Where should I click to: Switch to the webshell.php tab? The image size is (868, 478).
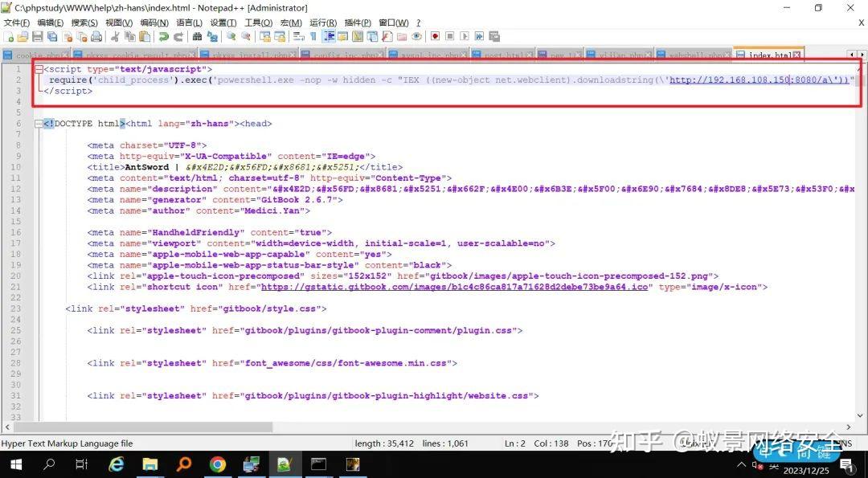click(694, 55)
